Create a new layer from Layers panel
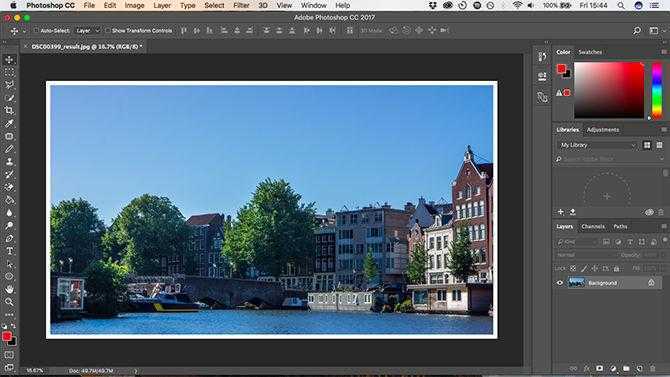This screenshot has height=377, width=670. point(639,368)
